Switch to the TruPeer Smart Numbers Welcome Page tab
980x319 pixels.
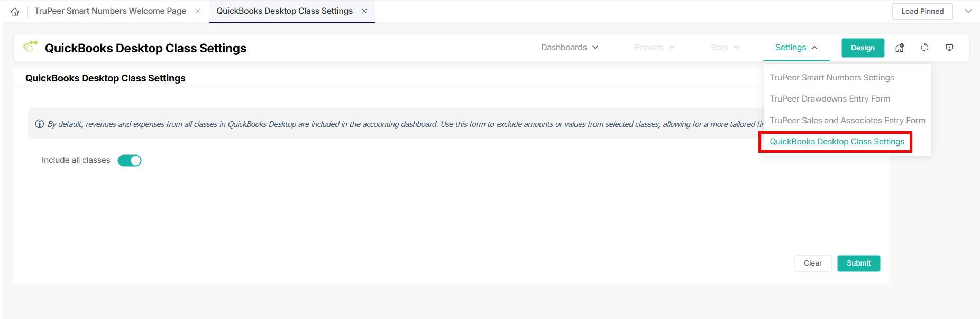click(x=110, y=11)
